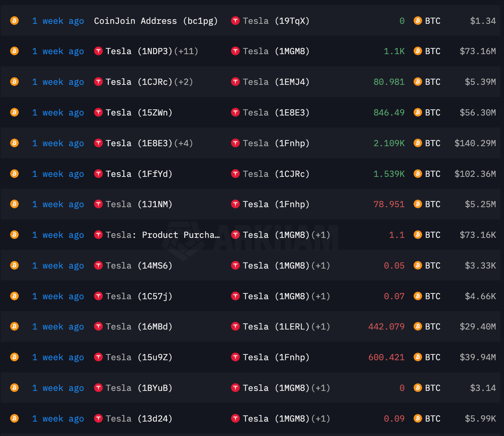Image resolution: width=504 pixels, height=436 pixels.
Task: Open sender Tesla (1C57j)
Action: (x=139, y=296)
